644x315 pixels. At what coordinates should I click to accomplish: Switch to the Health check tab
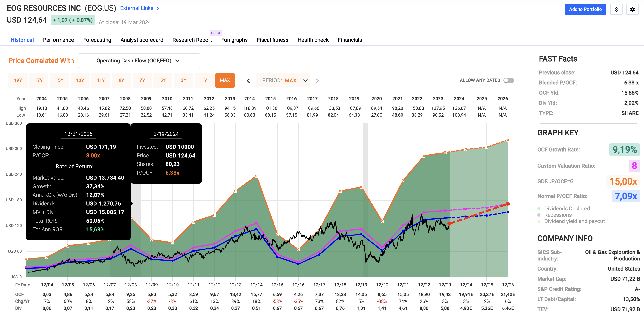point(313,40)
